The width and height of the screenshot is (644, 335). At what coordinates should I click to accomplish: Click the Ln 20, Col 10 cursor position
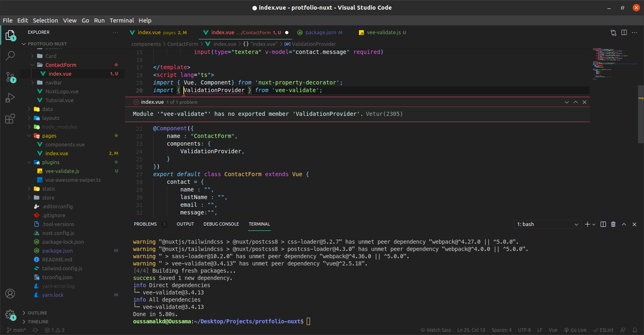[x=471, y=330]
